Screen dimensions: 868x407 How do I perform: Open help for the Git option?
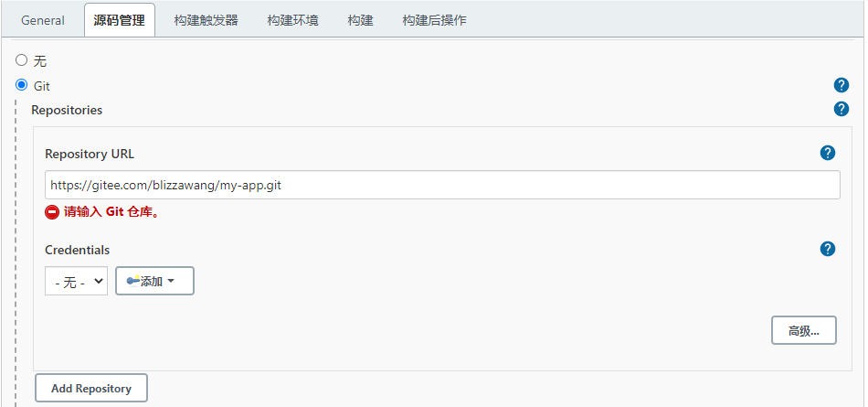point(841,85)
